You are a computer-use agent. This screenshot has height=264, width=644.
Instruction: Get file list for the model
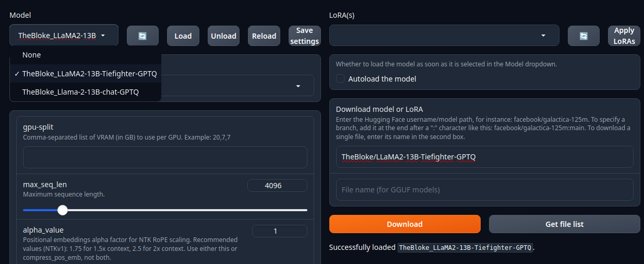(564, 224)
